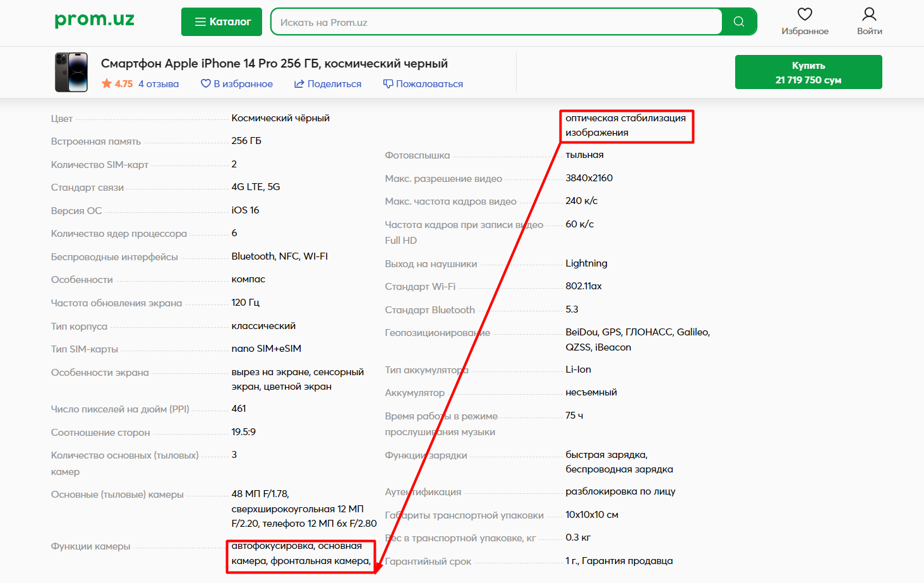
Task: Click Купить 21 719 750 сум button
Action: (808, 72)
